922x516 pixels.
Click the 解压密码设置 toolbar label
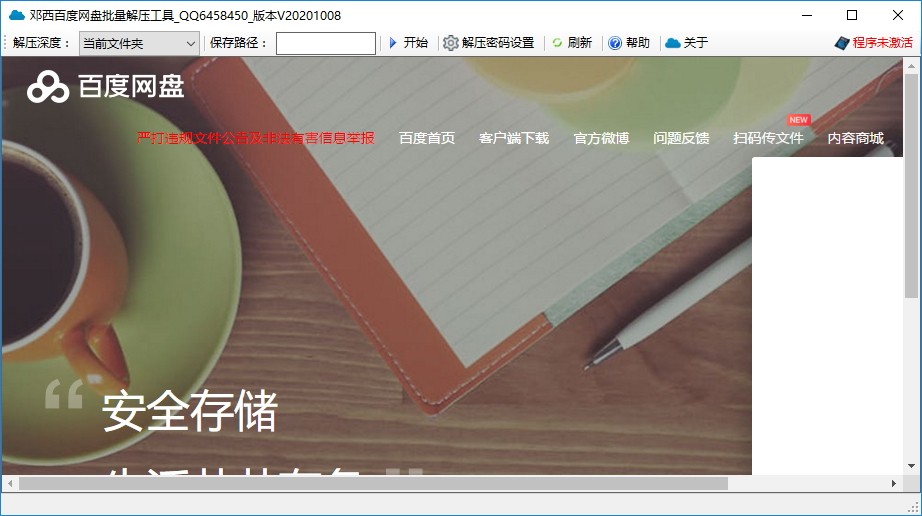point(498,43)
